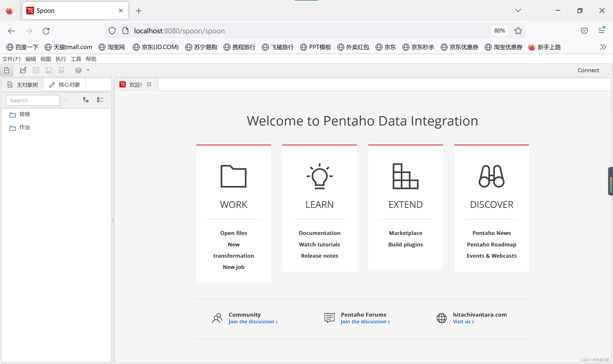Click the EXTEND blocks icon

coord(406,176)
